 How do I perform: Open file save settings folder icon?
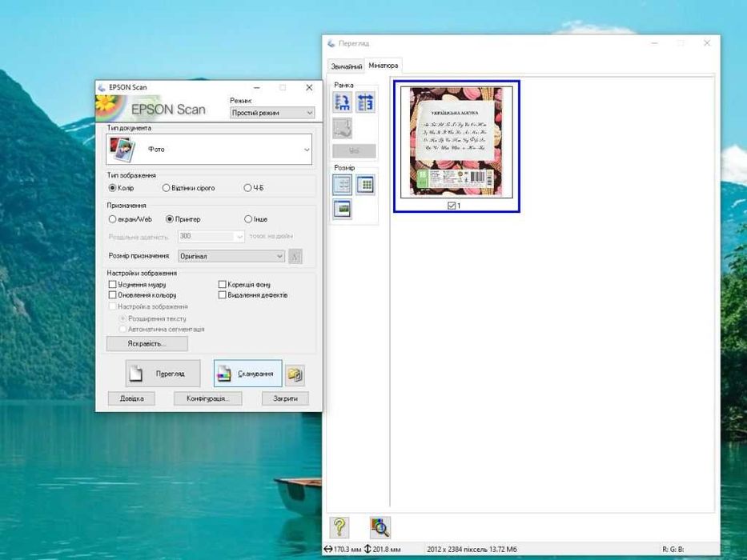295,374
